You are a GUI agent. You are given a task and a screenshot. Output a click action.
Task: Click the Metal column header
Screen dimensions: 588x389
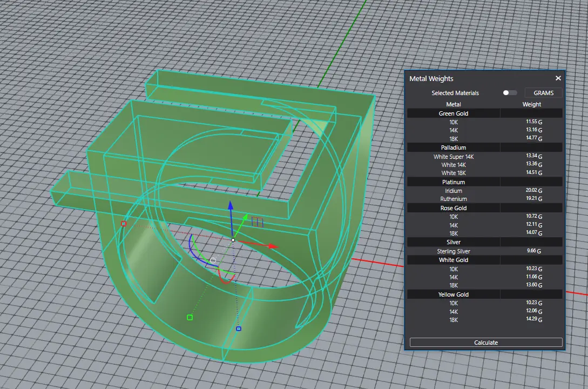pos(454,104)
